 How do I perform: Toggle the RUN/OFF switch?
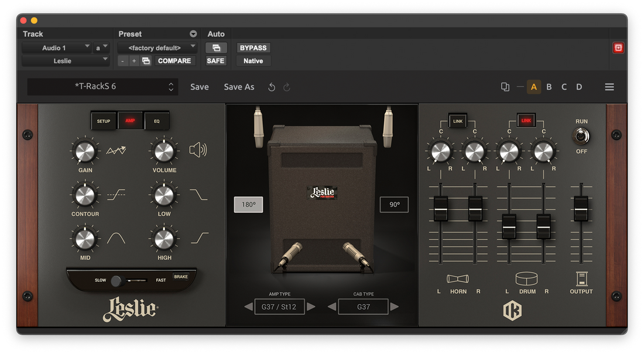(581, 136)
